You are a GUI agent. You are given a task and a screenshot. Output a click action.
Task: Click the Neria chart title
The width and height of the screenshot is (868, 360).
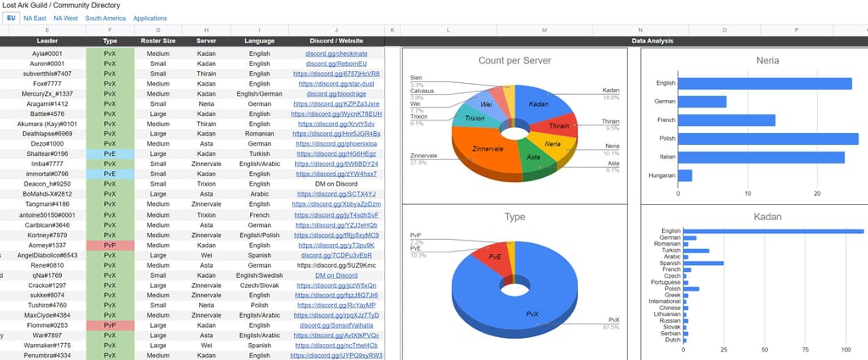tap(767, 60)
